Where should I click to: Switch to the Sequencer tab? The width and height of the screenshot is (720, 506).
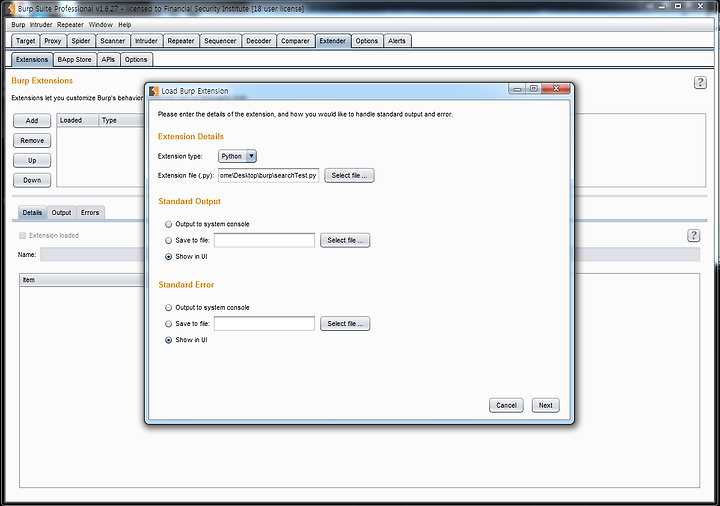pos(220,41)
